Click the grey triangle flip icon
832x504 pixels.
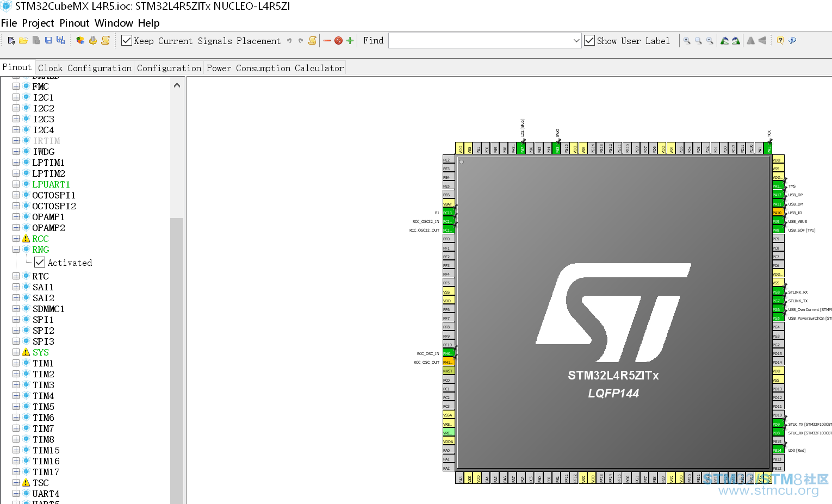(x=751, y=41)
